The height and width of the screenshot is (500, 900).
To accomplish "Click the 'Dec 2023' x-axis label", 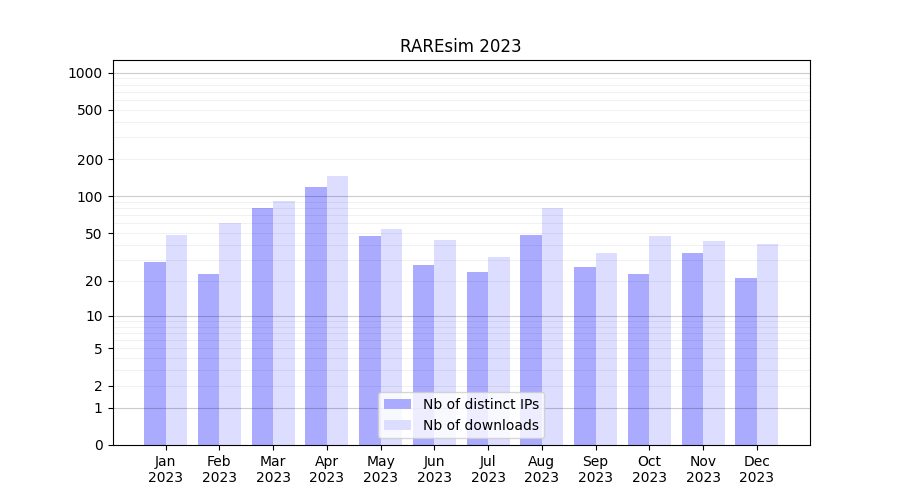I will (x=756, y=469).
